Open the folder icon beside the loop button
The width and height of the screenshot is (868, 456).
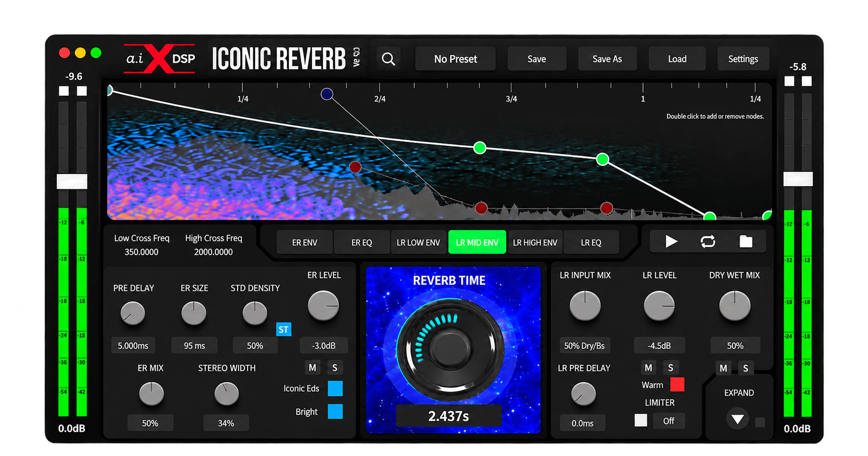click(x=746, y=242)
